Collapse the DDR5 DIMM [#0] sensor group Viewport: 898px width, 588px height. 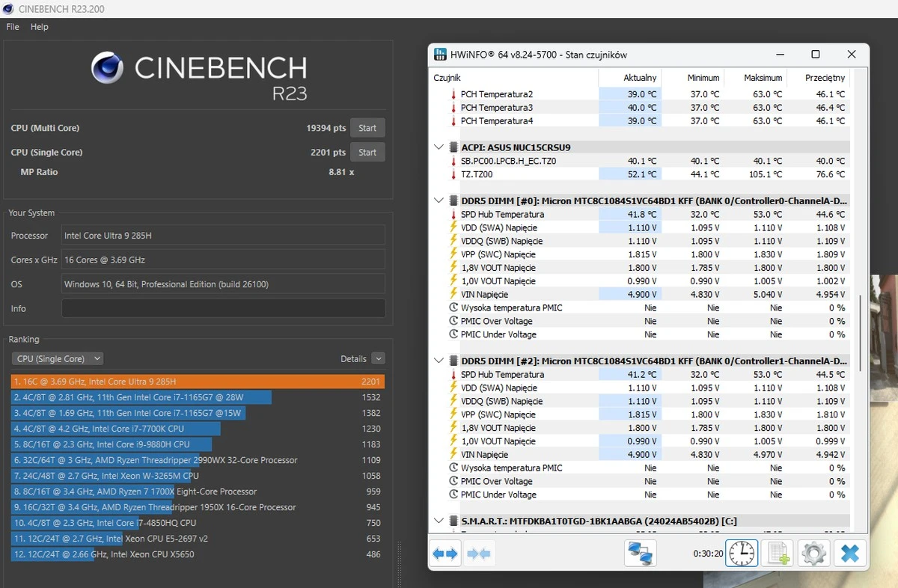[439, 200]
